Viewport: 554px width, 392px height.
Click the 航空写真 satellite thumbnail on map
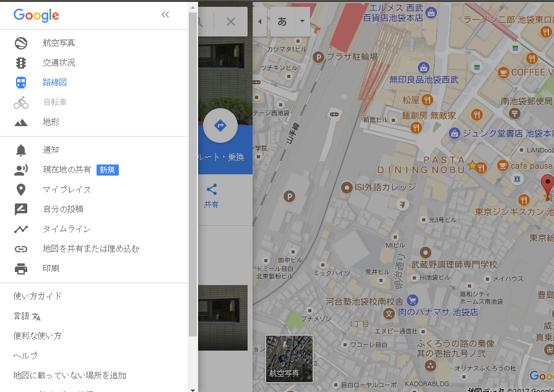(289, 359)
